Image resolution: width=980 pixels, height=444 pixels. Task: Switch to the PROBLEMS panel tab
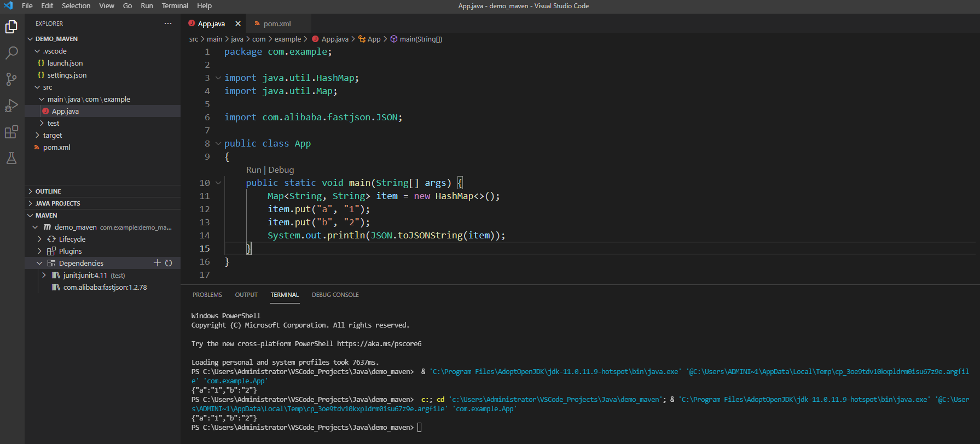[207, 295]
